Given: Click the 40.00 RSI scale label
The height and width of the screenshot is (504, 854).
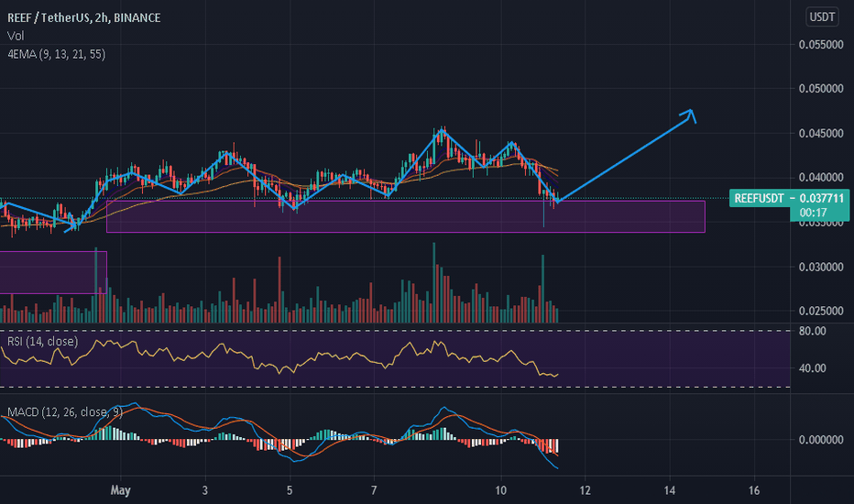Looking at the screenshot, I should pos(812,368).
